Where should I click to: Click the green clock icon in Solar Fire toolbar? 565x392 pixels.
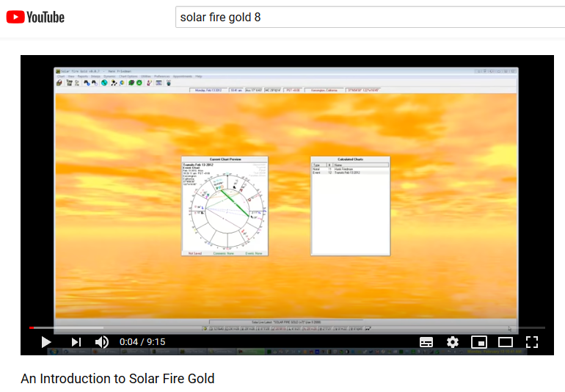pos(139,83)
